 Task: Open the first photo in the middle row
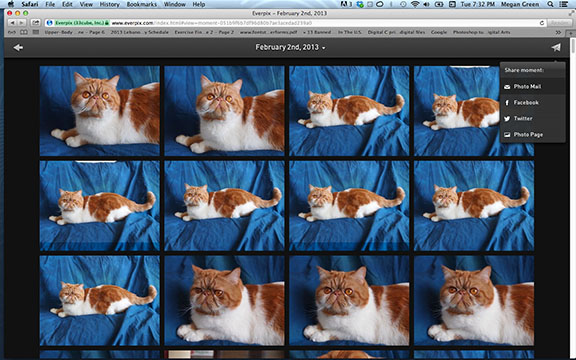click(100, 206)
